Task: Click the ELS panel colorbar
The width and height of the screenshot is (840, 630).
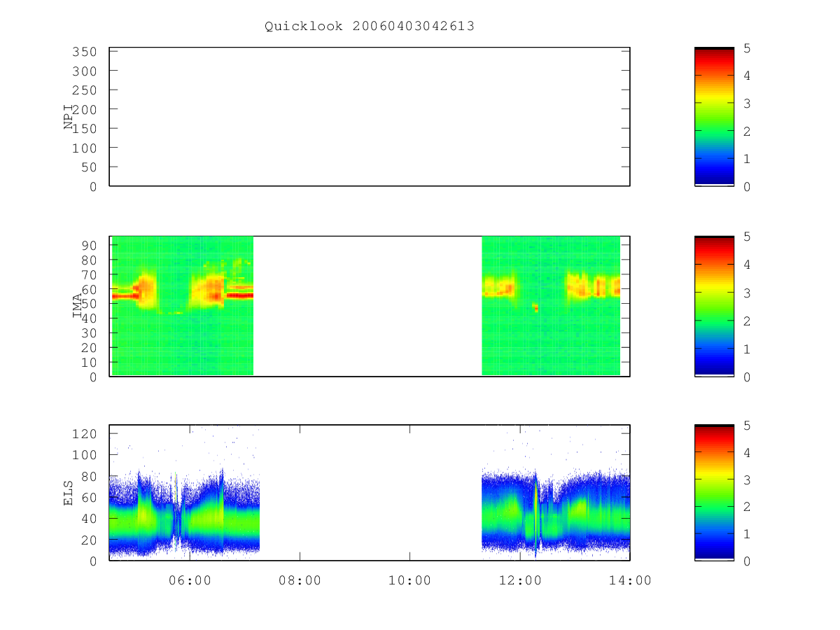Action: (x=714, y=493)
